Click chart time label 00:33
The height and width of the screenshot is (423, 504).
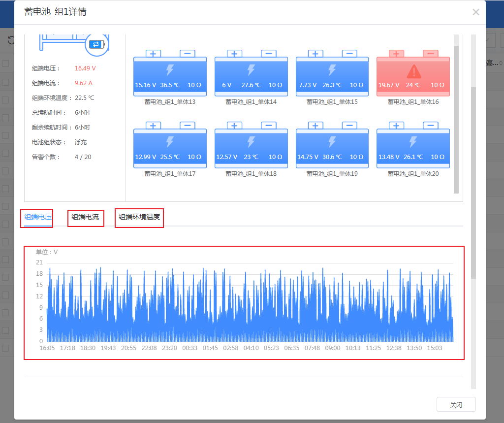coord(189,348)
